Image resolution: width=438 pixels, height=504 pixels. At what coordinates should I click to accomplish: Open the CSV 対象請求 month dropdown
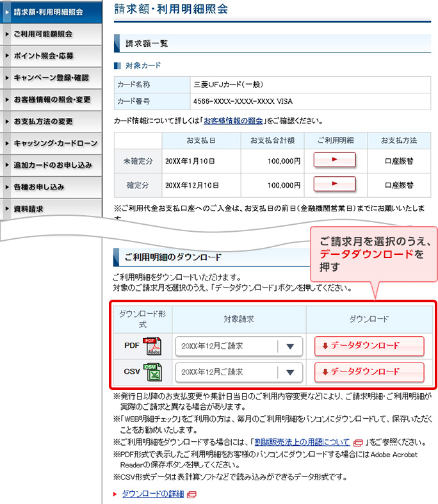238,372
